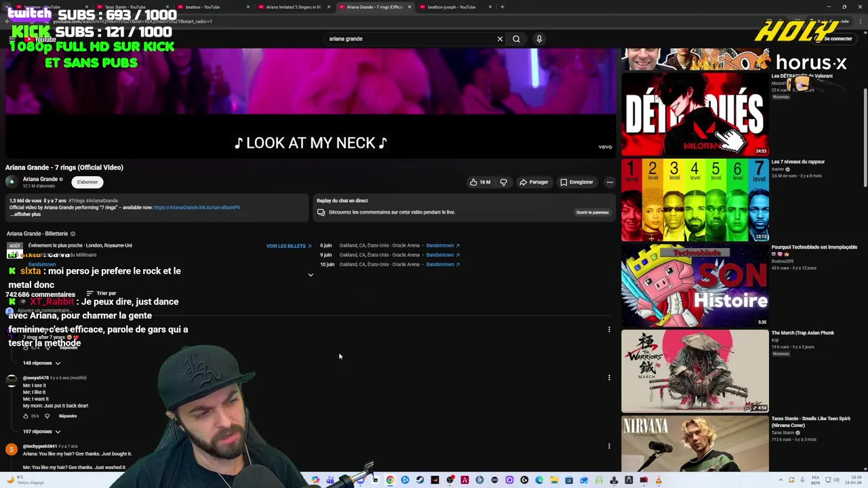The height and width of the screenshot is (488, 868).
Task: Expand the Billetterie events list chevron
Action: [311, 274]
